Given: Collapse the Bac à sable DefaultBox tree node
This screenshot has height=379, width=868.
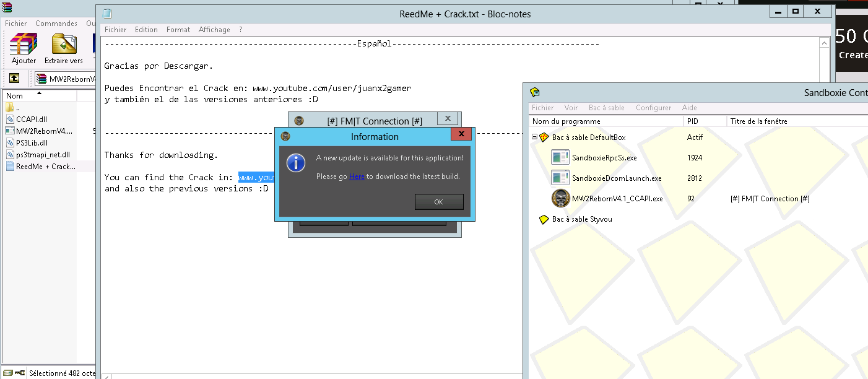Looking at the screenshot, I should tap(534, 137).
